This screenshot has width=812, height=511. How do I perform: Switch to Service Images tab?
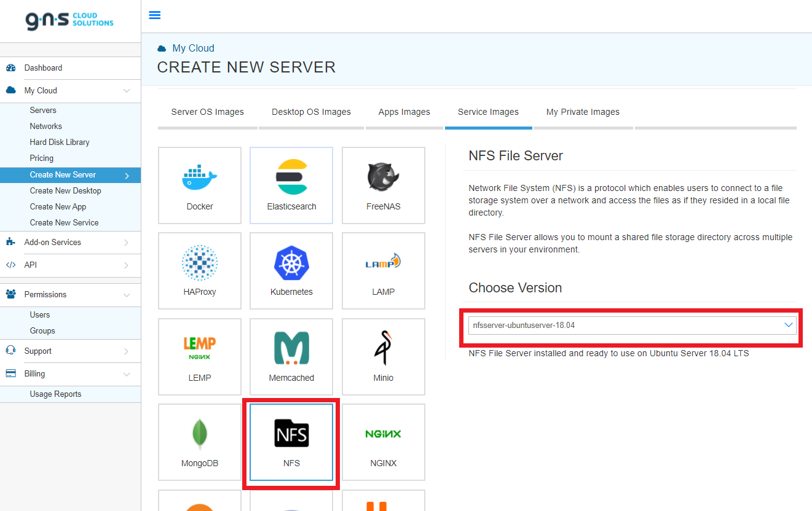488,112
